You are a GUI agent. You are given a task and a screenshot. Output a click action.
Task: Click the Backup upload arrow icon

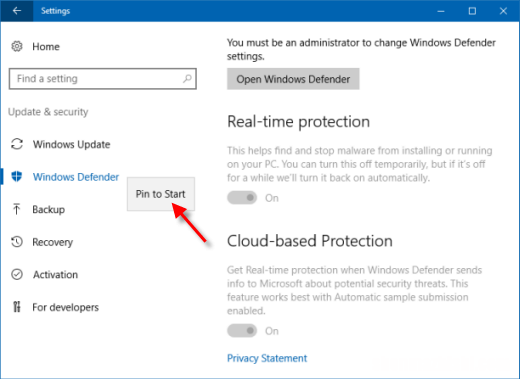pyautogui.click(x=17, y=209)
